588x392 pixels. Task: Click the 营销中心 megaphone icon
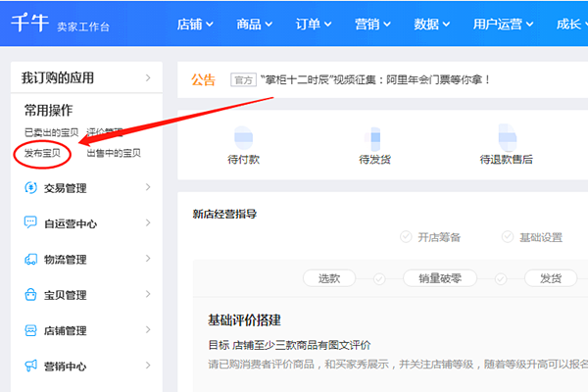(x=30, y=366)
